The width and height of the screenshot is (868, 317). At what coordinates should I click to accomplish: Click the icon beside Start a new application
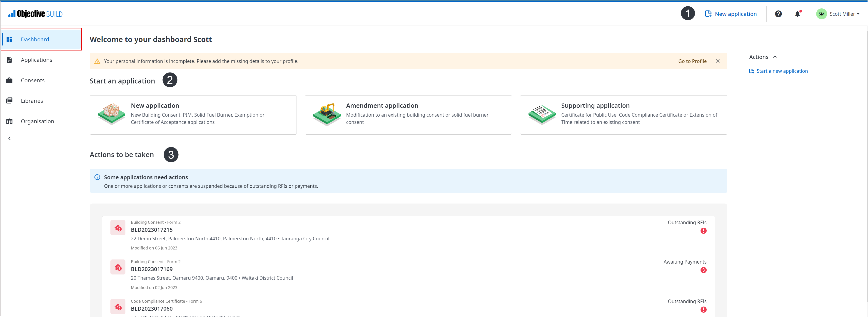pos(751,71)
